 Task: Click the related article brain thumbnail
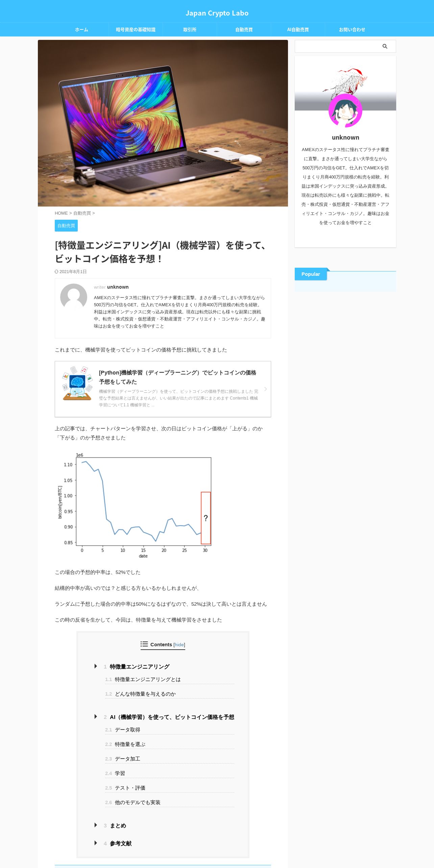(77, 383)
